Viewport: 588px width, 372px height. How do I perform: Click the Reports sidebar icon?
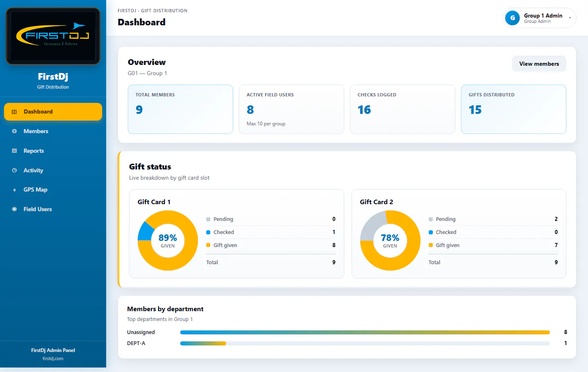click(14, 151)
